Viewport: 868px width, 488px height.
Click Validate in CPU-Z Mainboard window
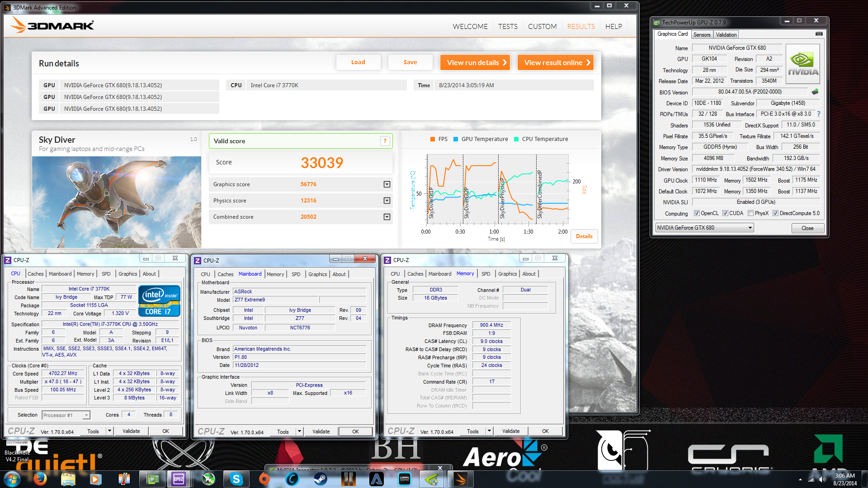(321, 432)
